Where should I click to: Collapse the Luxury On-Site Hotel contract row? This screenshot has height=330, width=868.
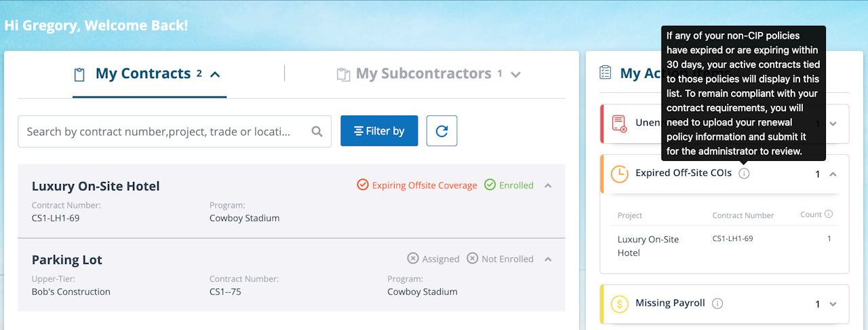[x=548, y=185]
